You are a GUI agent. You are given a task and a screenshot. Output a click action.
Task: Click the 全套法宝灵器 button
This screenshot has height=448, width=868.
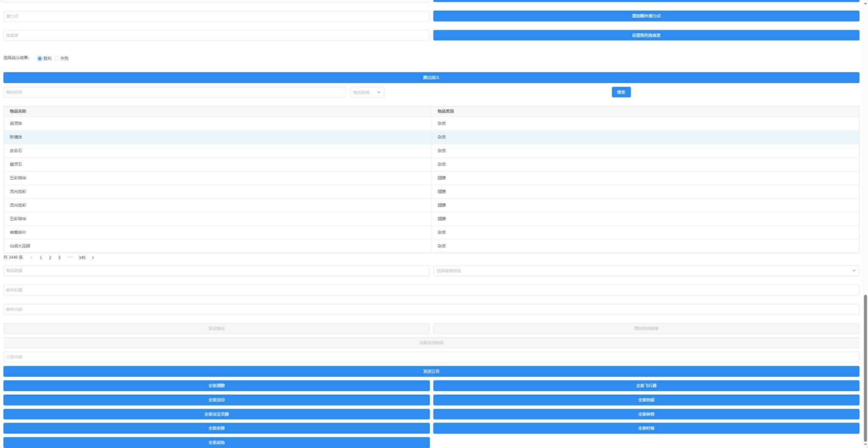click(216, 414)
